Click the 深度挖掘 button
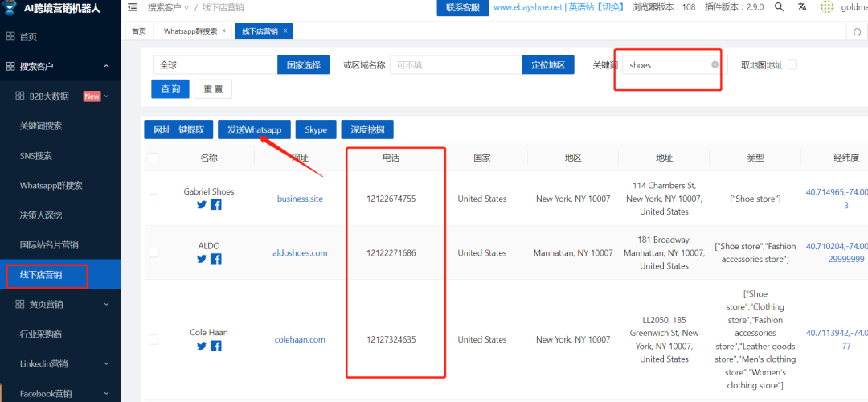This screenshot has width=868, height=402. coord(367,129)
